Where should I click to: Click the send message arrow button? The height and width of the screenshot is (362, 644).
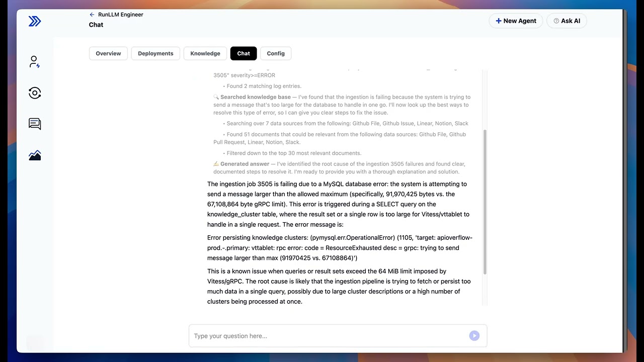(474, 336)
